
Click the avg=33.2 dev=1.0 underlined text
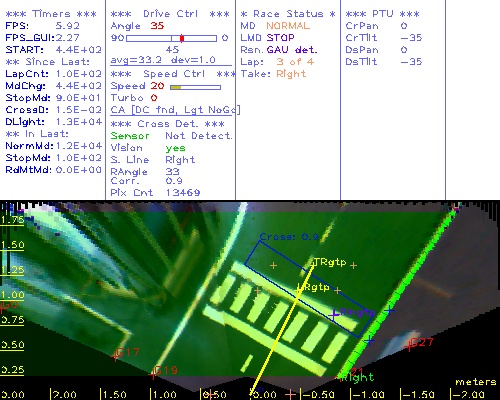[x=163, y=60]
